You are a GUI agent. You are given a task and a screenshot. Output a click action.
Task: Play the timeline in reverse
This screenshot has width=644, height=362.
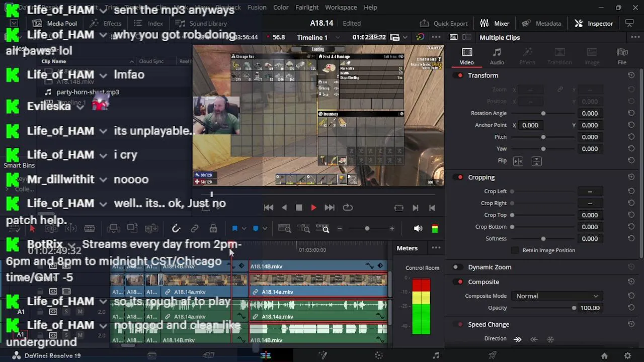tap(284, 208)
